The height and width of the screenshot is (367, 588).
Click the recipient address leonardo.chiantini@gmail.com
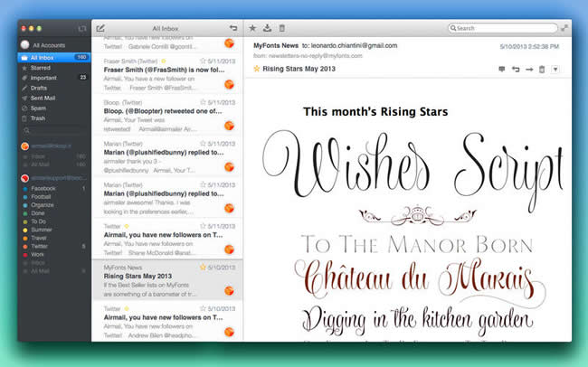pos(354,45)
